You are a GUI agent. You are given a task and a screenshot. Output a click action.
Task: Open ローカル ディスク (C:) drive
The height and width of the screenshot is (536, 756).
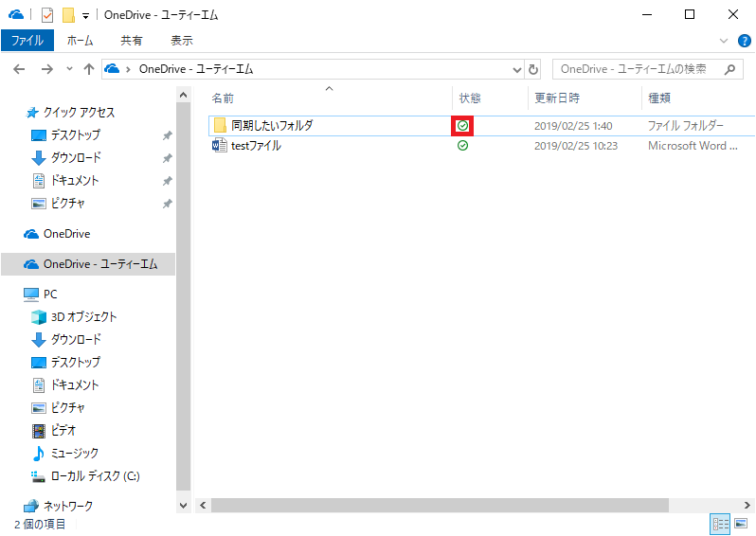(x=96, y=476)
